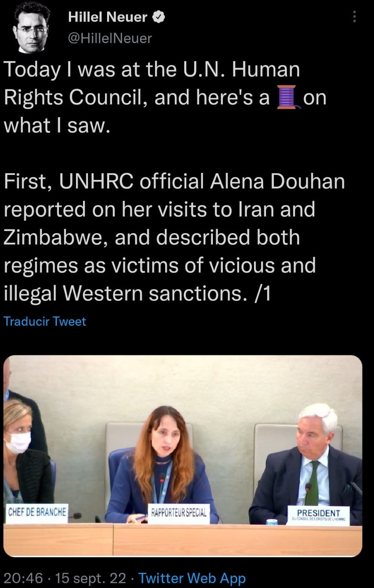Click the RAPPORTEUR SPECIAL nameplate in photo
Image resolution: width=374 pixels, height=588 pixels.
[x=179, y=513]
